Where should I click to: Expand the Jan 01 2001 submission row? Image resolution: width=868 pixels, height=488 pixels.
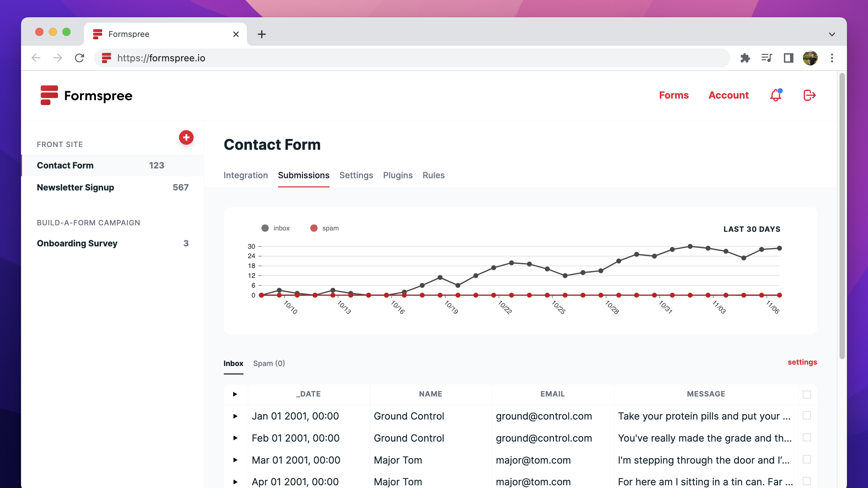(236, 416)
